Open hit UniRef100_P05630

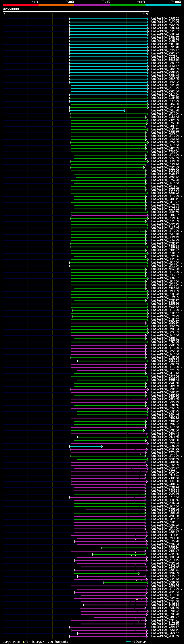tap(165, 351)
